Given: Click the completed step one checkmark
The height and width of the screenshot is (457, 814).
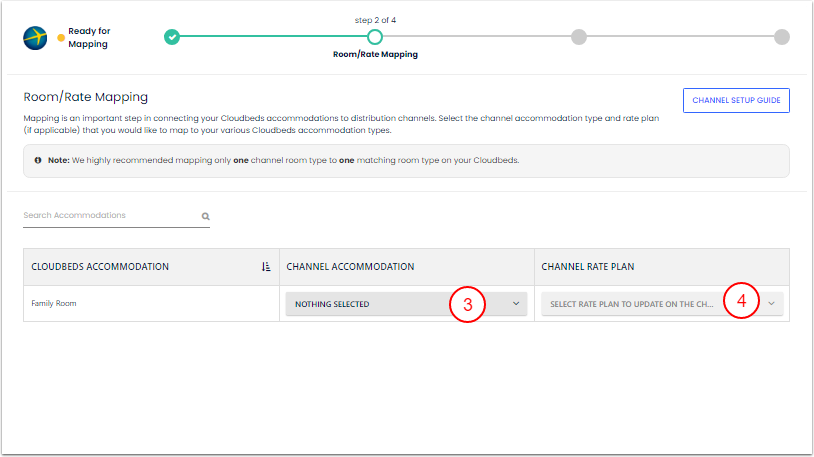Looking at the screenshot, I should click(172, 37).
